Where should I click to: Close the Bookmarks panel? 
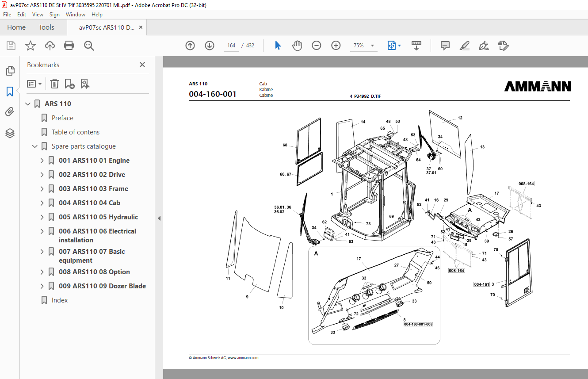coord(142,65)
